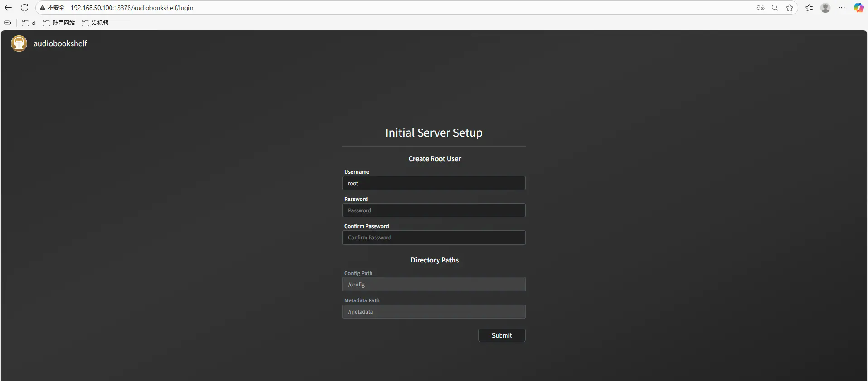This screenshot has width=868, height=381.
Task: Click the Submit button
Action: click(502, 335)
